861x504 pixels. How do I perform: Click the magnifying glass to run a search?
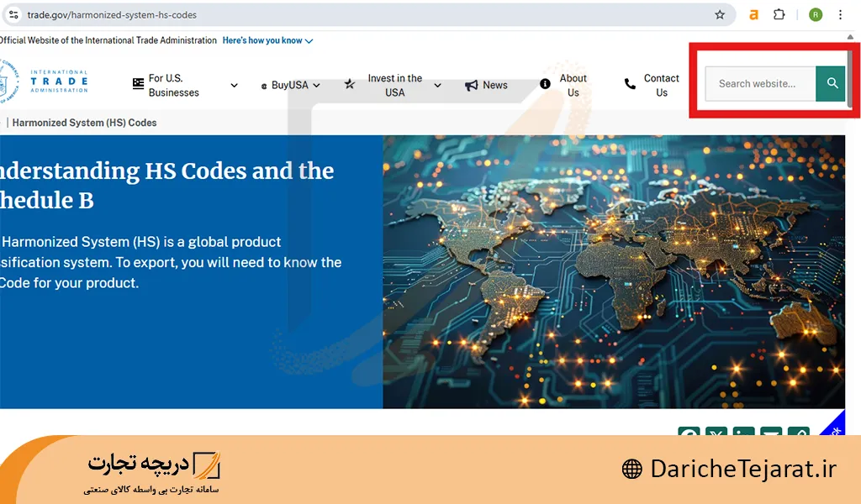831,84
